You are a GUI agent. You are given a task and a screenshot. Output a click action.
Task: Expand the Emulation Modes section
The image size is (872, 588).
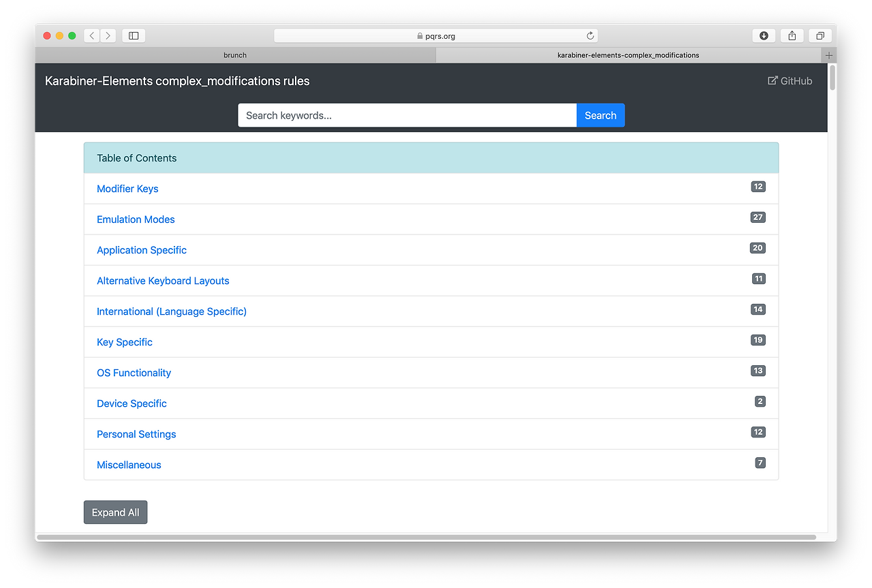136,219
